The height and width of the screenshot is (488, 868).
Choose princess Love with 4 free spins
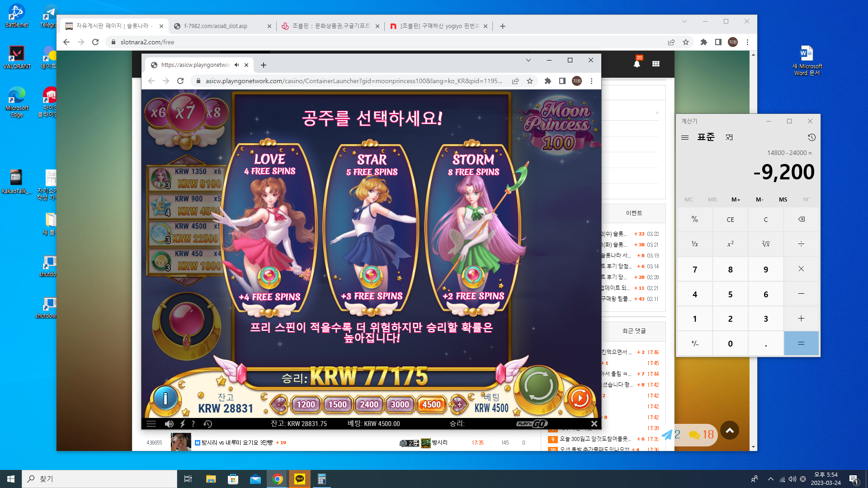[x=269, y=228]
